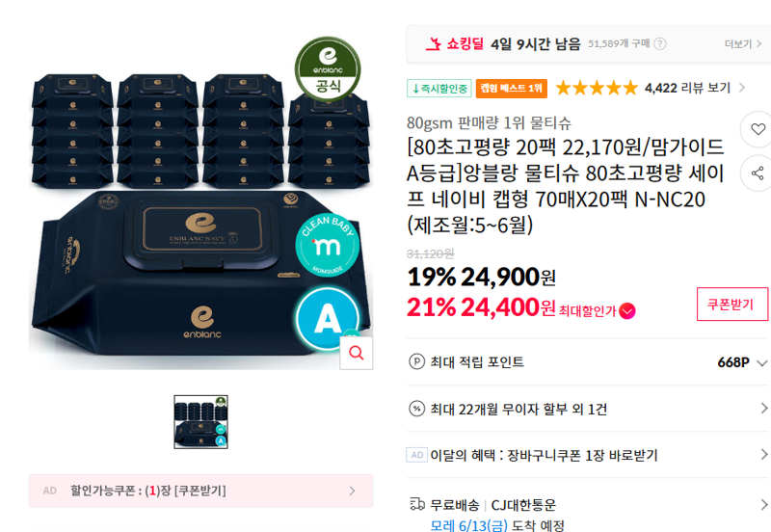This screenshot has width=771, height=532.
Task: Click the percent installment icon
Action: 417,409
